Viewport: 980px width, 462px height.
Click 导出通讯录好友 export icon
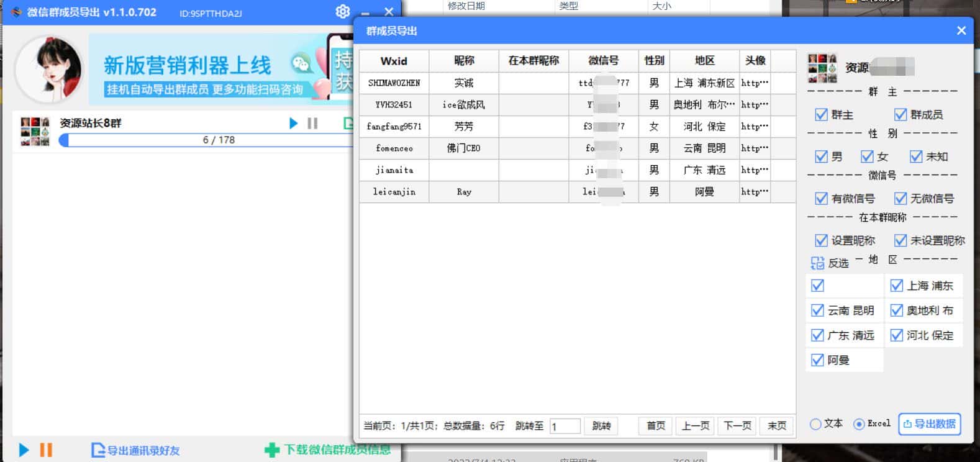tap(98, 450)
